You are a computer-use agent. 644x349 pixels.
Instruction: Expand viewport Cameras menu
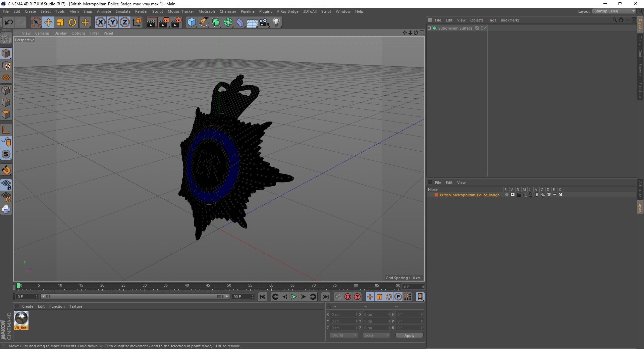[42, 33]
